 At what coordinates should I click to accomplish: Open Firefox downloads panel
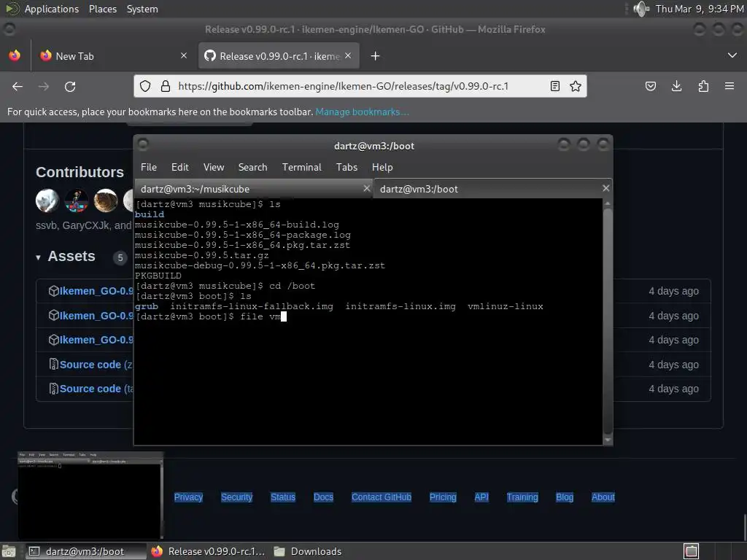[676, 86]
